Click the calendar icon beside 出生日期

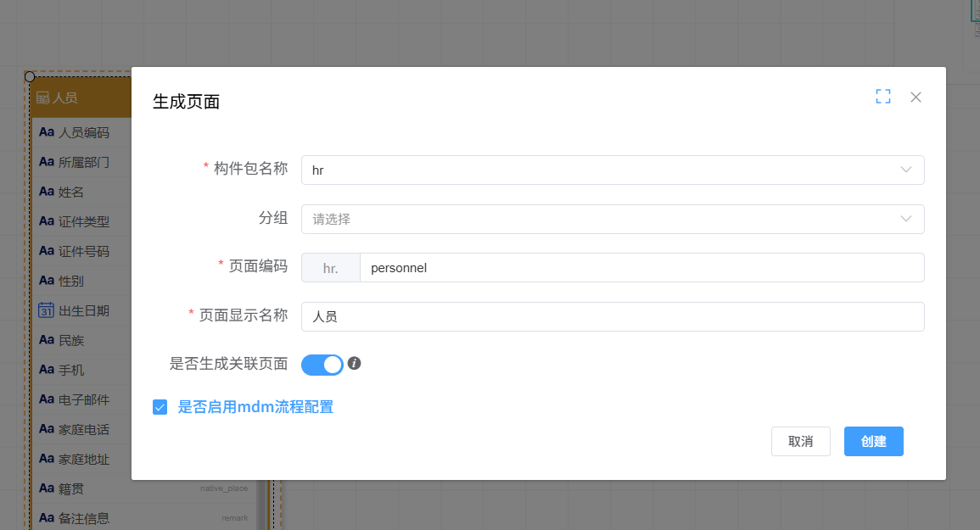point(46,310)
